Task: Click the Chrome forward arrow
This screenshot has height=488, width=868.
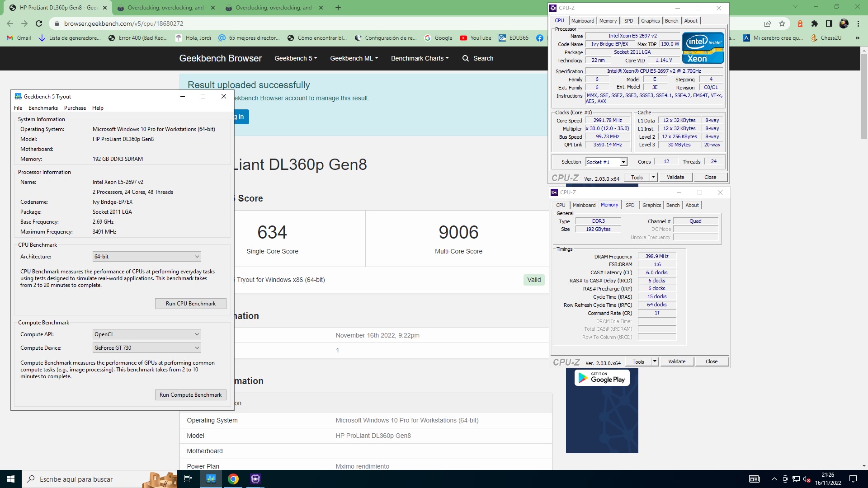Action: coord(24,23)
